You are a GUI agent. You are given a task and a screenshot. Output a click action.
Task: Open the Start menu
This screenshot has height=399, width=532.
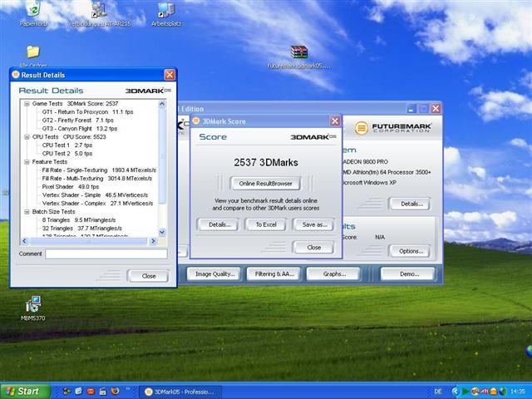(x=25, y=392)
